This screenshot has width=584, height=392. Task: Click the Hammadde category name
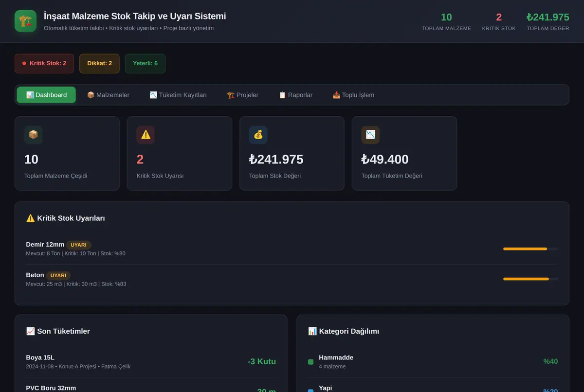point(336,357)
